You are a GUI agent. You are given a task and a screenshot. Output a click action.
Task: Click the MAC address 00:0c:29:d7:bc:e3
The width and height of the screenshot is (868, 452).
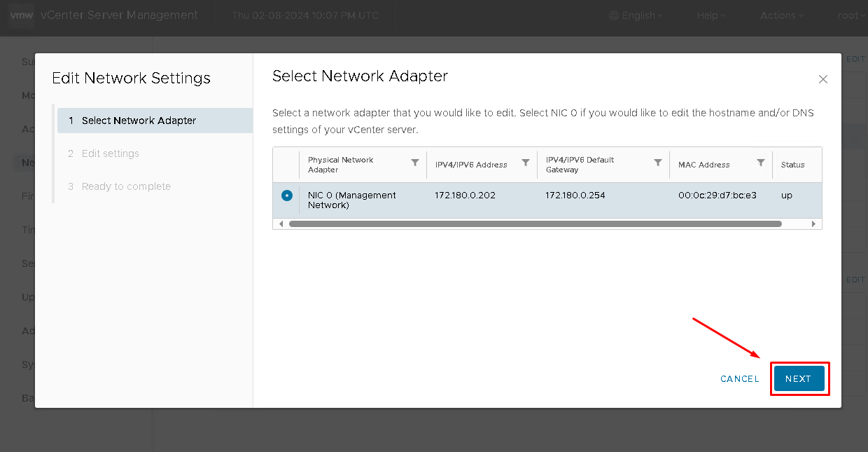click(x=717, y=196)
